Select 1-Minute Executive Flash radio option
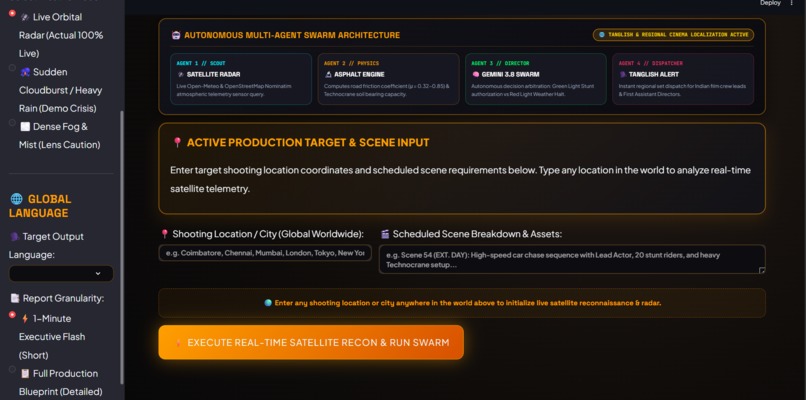 (12, 315)
